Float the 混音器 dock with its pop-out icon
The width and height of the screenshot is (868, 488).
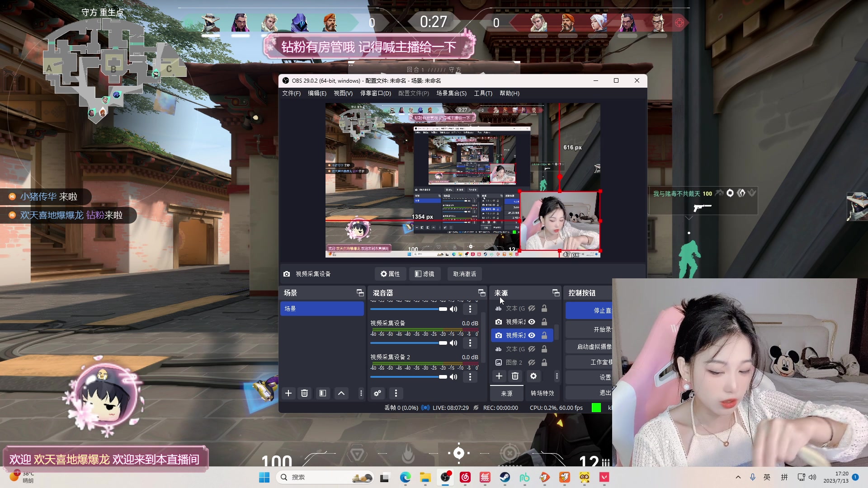coord(482,293)
